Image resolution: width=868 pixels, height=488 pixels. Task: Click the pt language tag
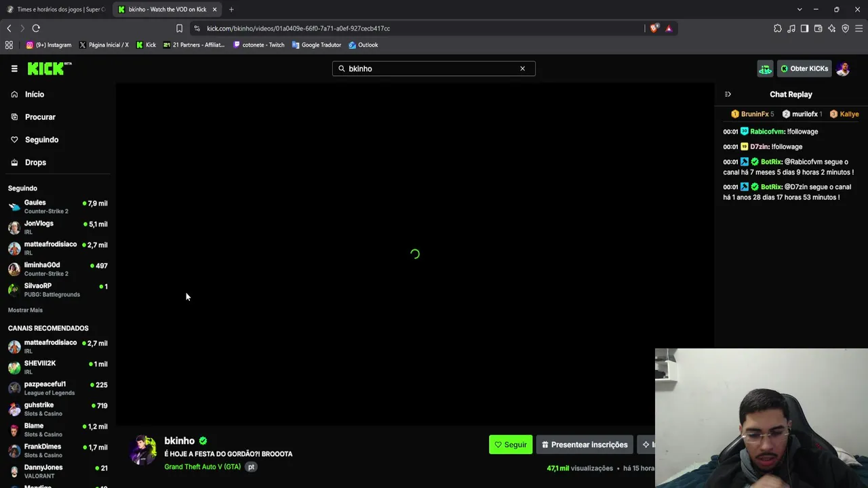coord(251,467)
